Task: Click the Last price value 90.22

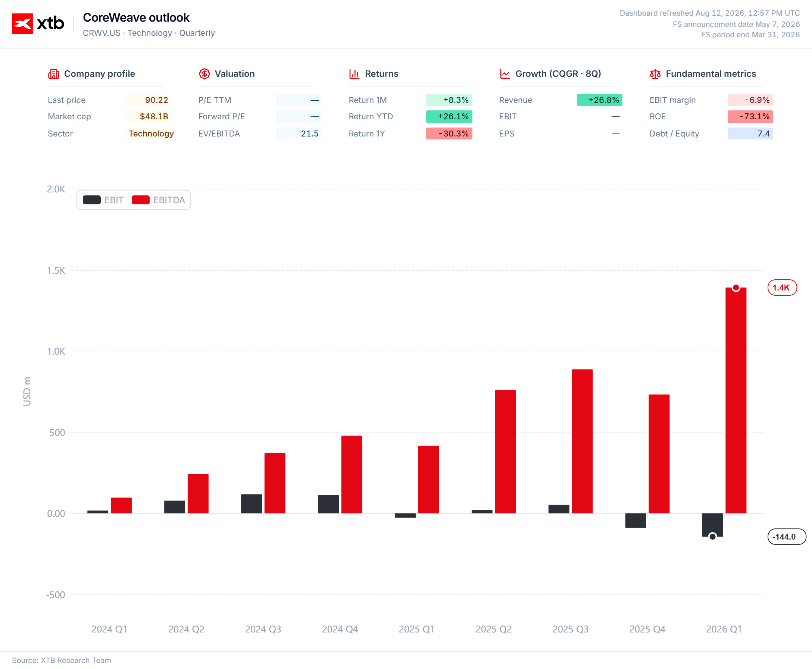Action: click(x=149, y=100)
